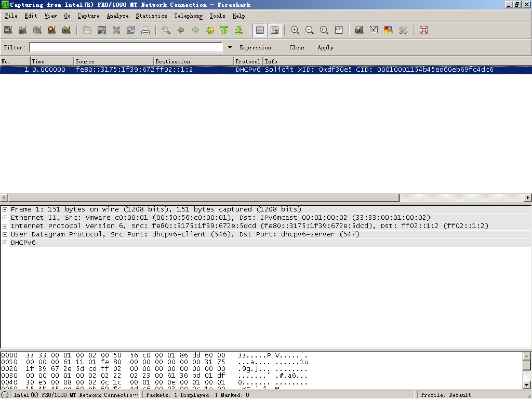Open the list of capture interfaces

[8, 30]
